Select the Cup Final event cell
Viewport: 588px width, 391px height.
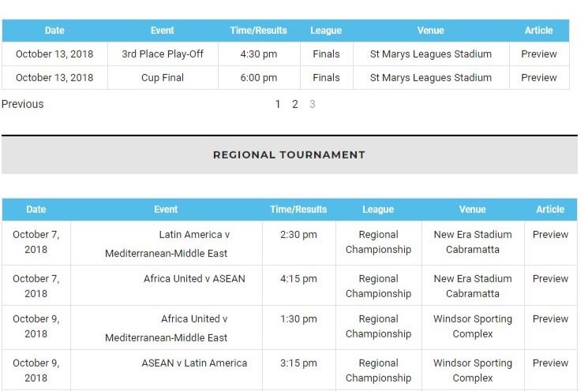pyautogui.click(x=163, y=77)
